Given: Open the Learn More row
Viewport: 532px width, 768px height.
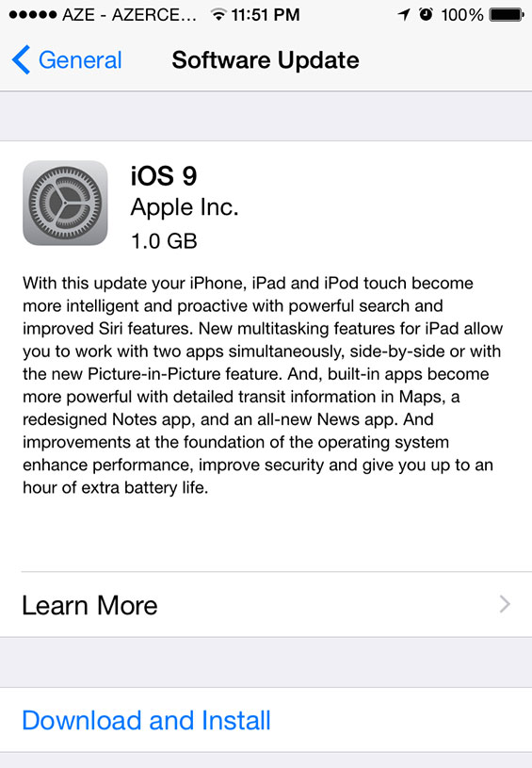Looking at the screenshot, I should coord(266,604).
